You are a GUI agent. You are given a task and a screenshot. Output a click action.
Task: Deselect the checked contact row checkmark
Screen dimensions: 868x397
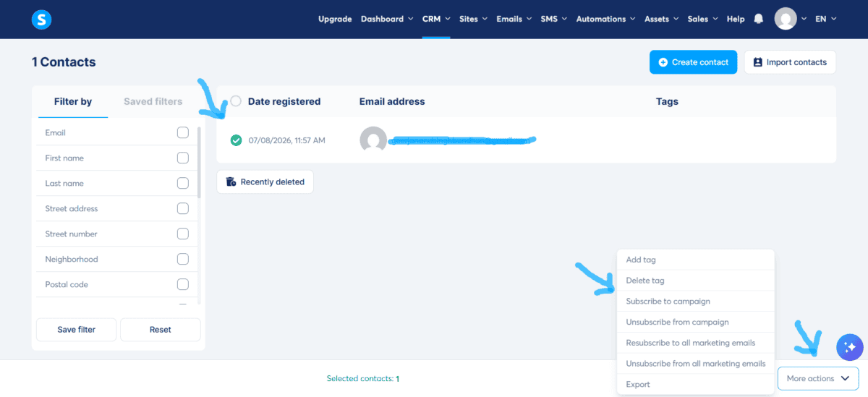point(236,140)
